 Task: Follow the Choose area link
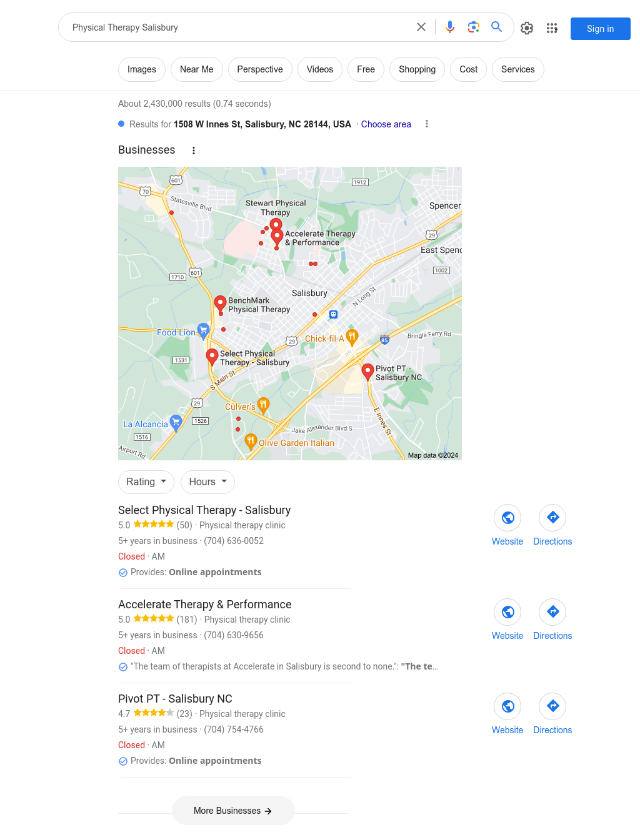[x=386, y=124]
